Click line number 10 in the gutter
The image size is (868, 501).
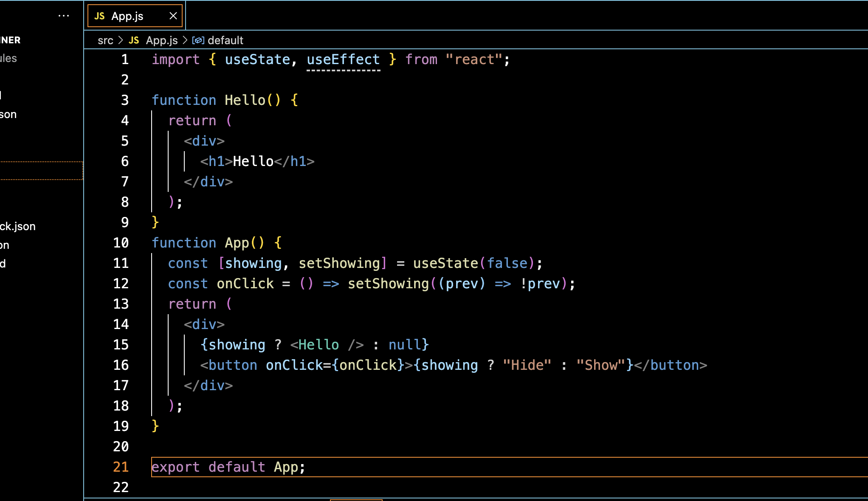click(121, 243)
